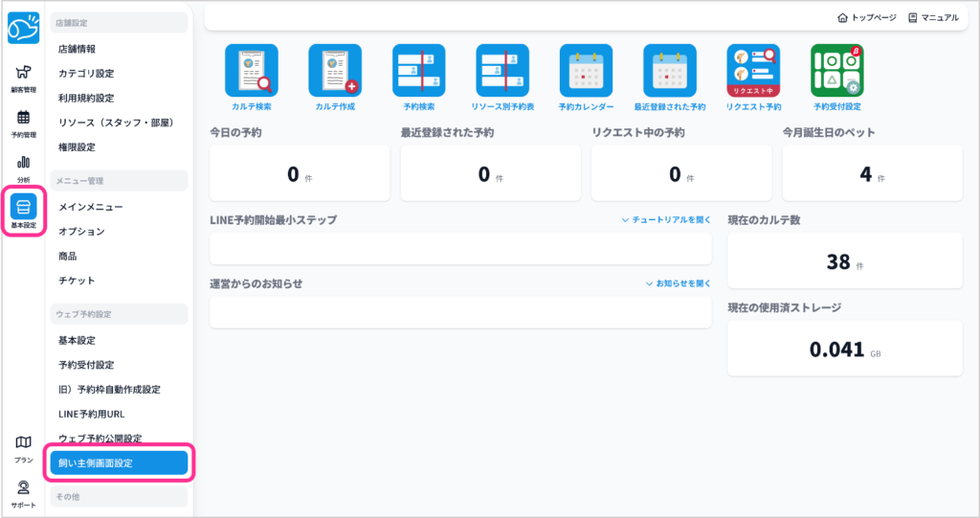The height and width of the screenshot is (518, 980).
Task: Expand お知らせを開く
Action: pos(679,284)
